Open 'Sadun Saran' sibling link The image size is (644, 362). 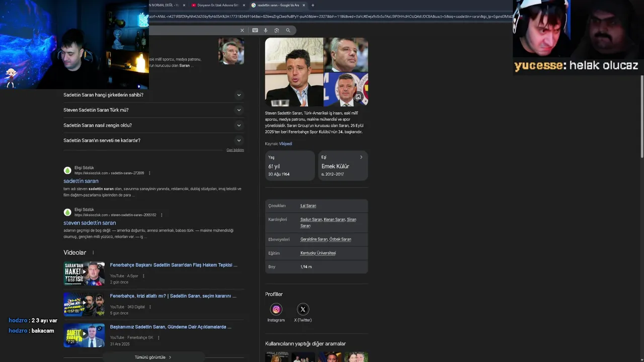pos(311,220)
